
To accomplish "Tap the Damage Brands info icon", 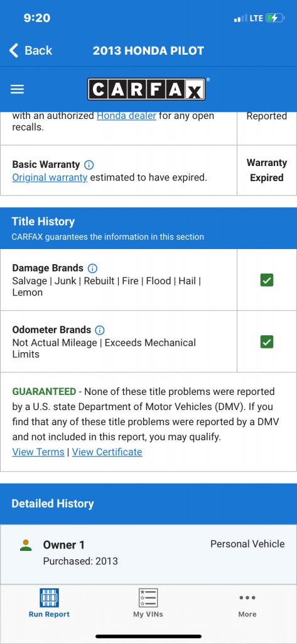I will 92,268.
